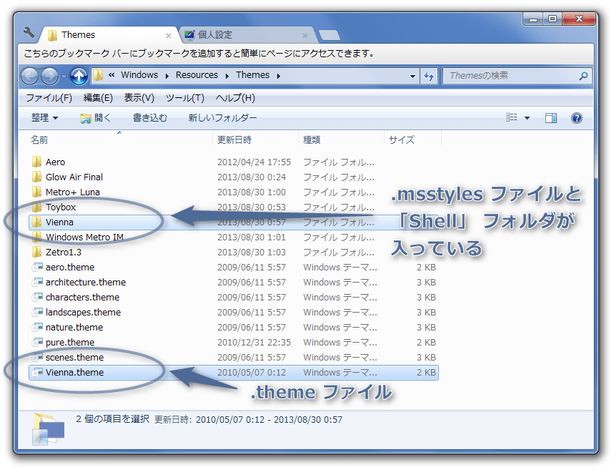Click Resources in the address breadcrumb
614x470 pixels.
(x=197, y=75)
